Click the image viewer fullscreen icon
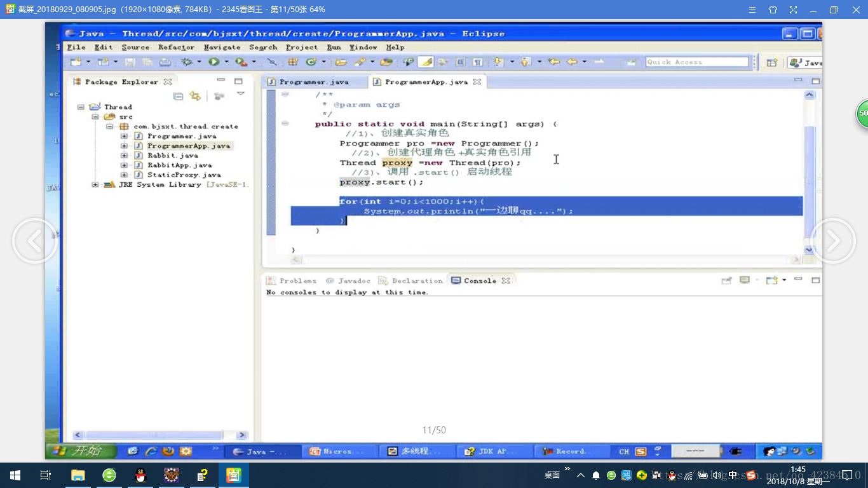The image size is (868, 488). tap(793, 10)
